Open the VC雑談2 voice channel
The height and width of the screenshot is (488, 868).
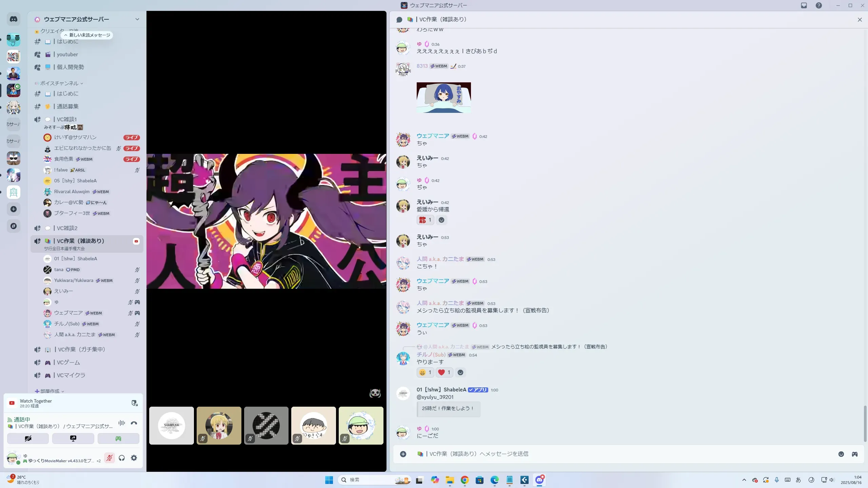click(67, 228)
